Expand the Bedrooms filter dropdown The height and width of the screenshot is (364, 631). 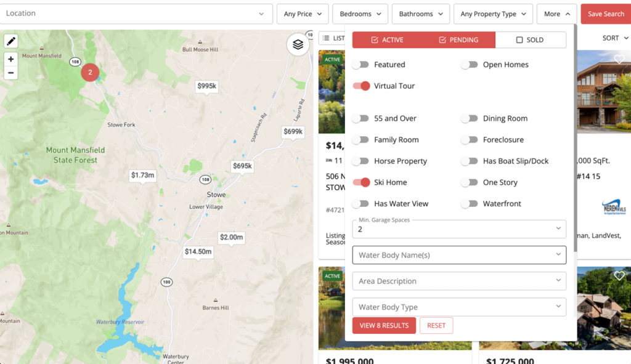tap(360, 14)
